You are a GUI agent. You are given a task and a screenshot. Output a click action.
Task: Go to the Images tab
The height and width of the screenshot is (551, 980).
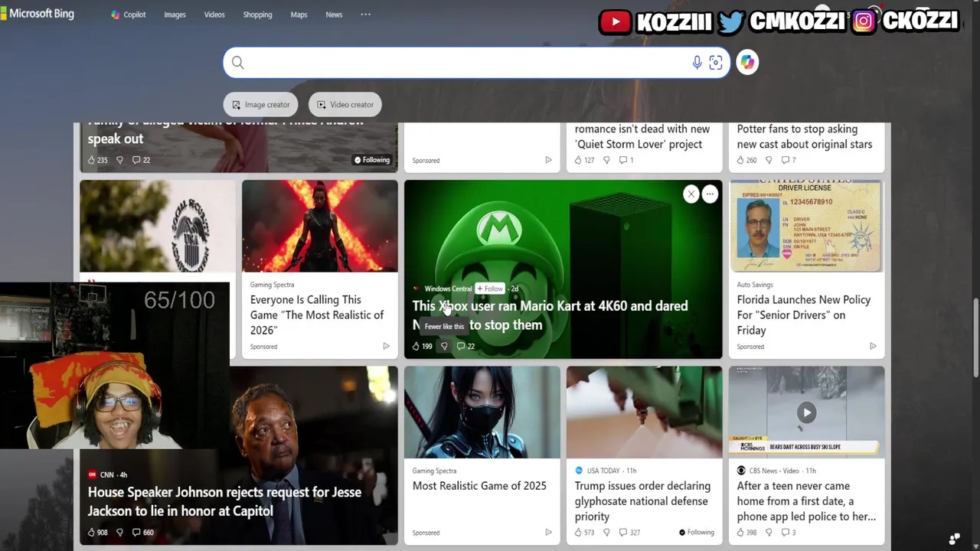click(175, 15)
